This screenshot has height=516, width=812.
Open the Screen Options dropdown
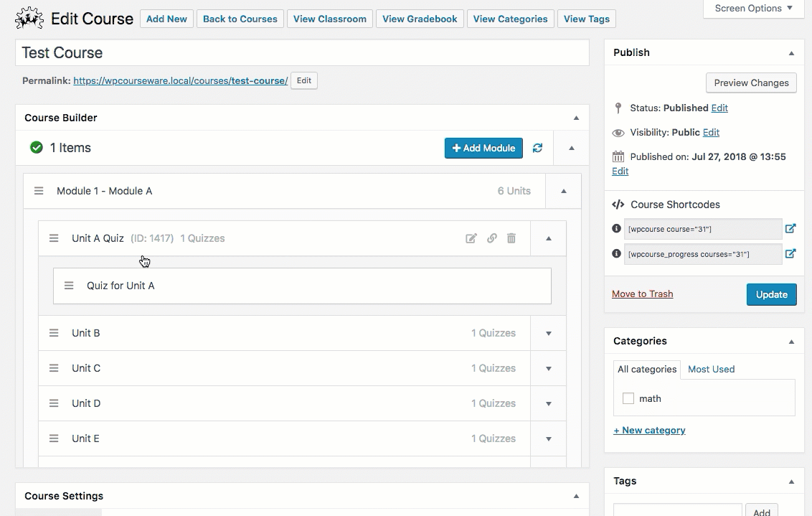click(x=753, y=9)
